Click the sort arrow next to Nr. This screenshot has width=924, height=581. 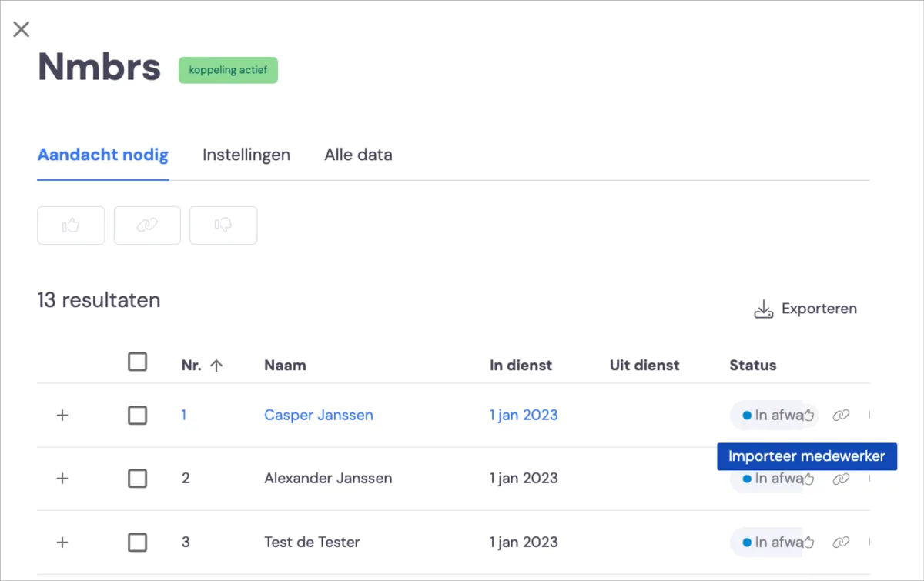coord(216,366)
